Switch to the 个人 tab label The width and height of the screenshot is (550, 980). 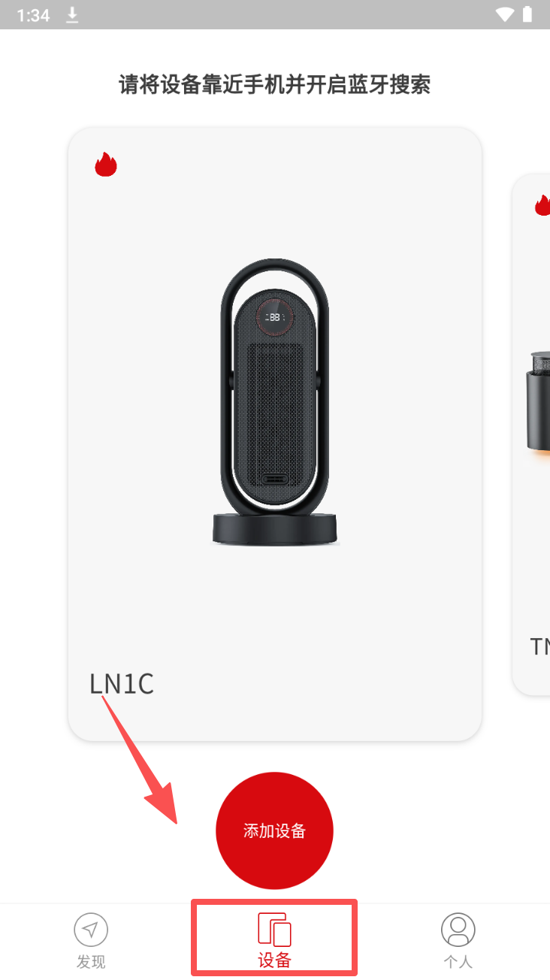(x=458, y=961)
